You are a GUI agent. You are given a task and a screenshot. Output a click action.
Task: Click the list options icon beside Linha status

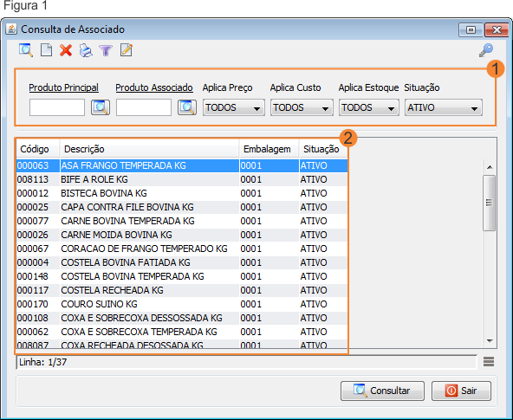pos(489,361)
